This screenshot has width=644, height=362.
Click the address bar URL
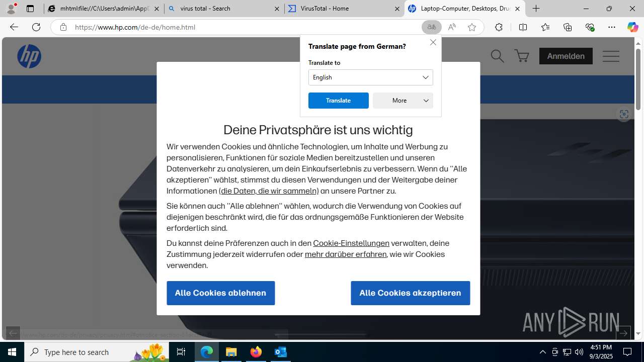(x=135, y=27)
